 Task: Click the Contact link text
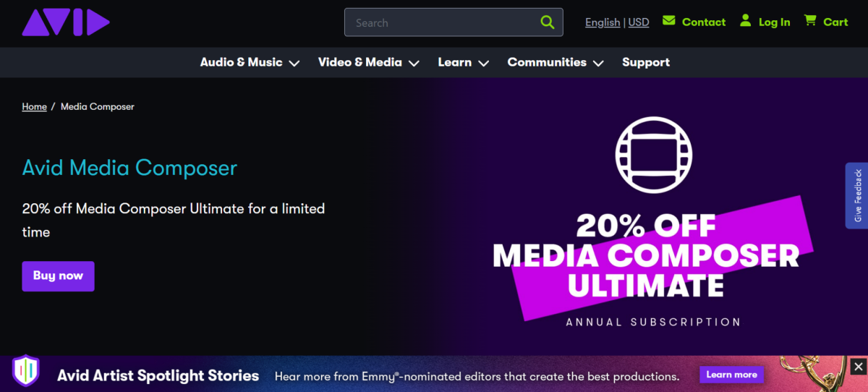click(704, 22)
